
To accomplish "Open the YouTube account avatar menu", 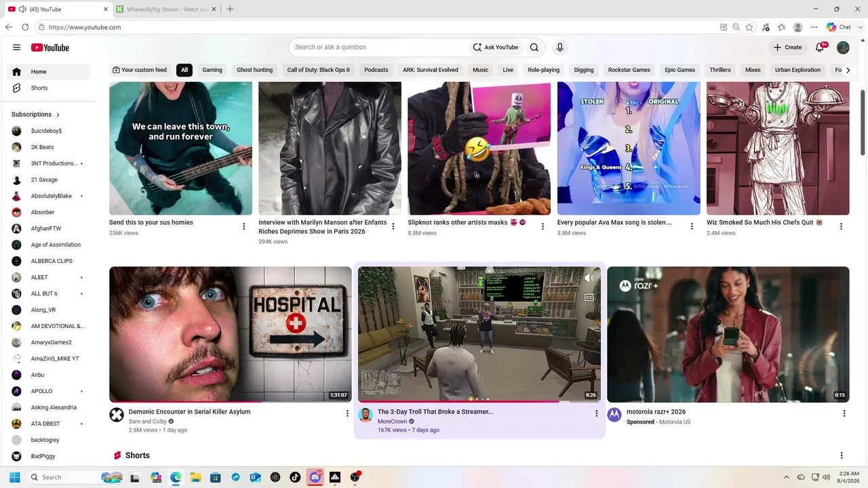I will point(843,47).
